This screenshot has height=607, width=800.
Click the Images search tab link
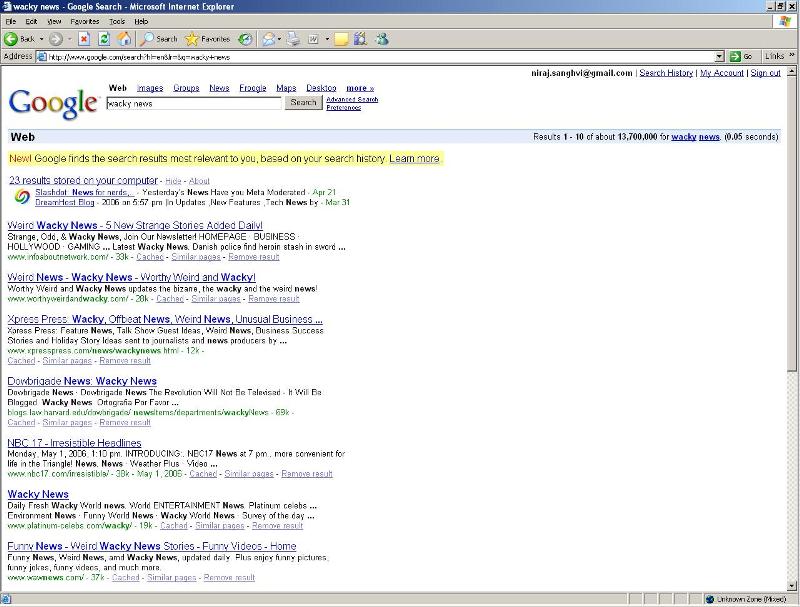(x=149, y=88)
